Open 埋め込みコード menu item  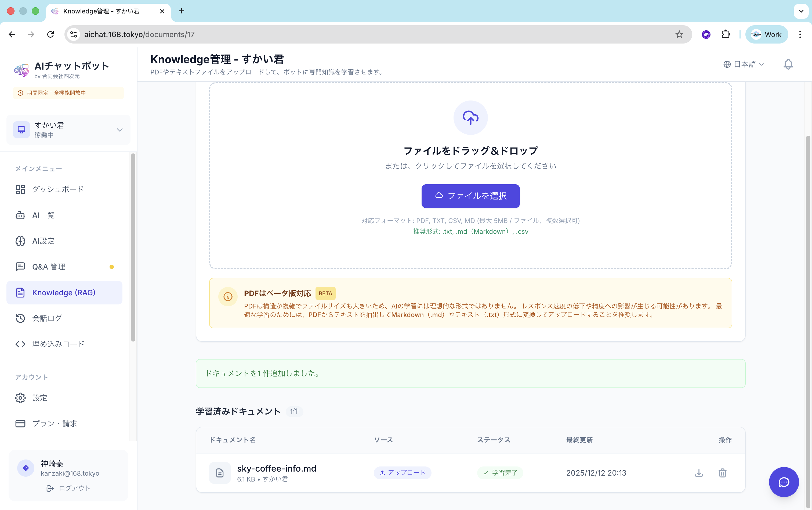58,344
